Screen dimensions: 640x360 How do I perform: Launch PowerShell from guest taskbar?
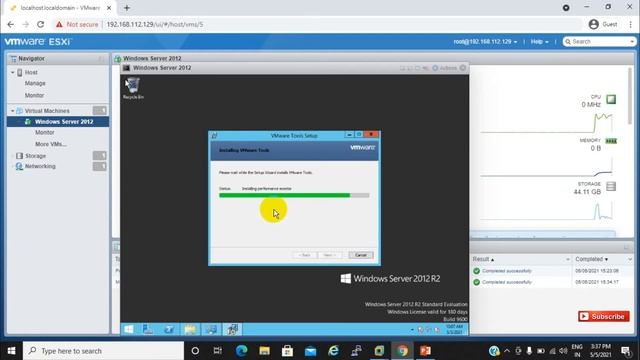pyautogui.click(x=169, y=329)
